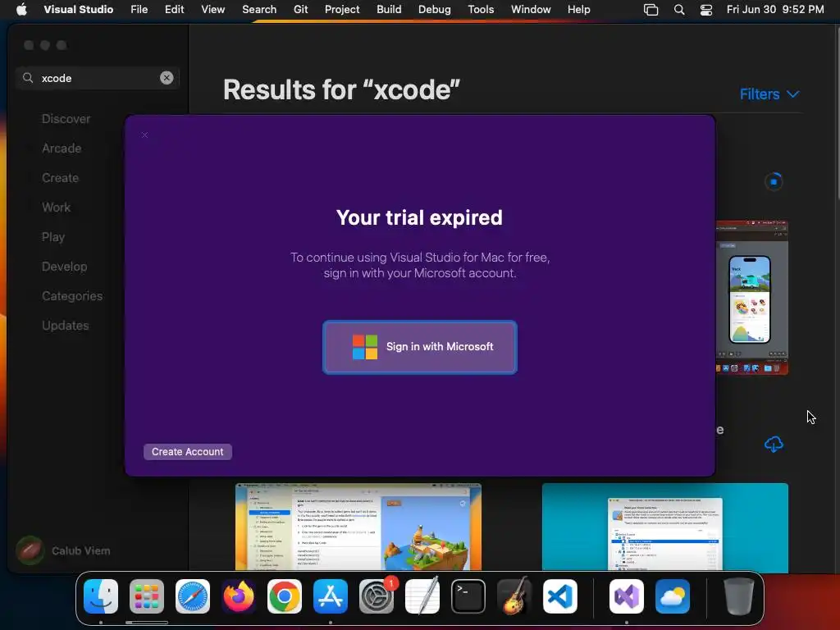Open Categories in App Store sidebar
The height and width of the screenshot is (630, 840).
coord(72,295)
